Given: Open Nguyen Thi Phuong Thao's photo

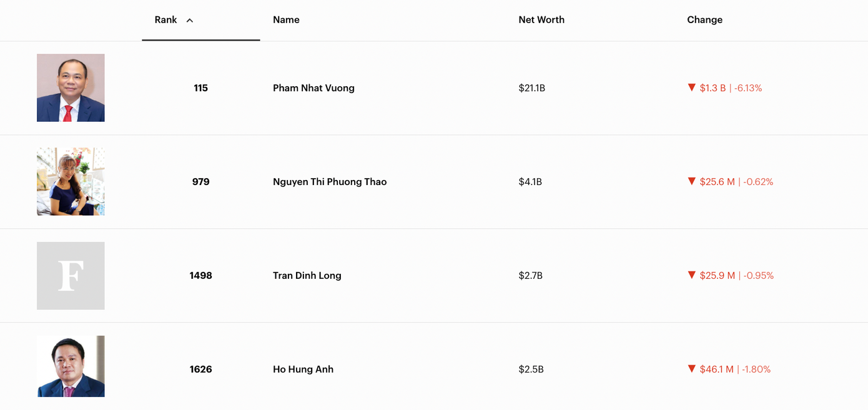Looking at the screenshot, I should click(71, 182).
